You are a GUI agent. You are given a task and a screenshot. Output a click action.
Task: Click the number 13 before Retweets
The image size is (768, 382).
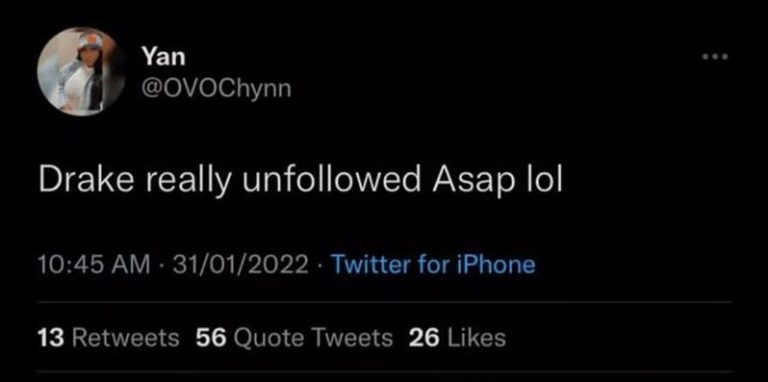51,338
